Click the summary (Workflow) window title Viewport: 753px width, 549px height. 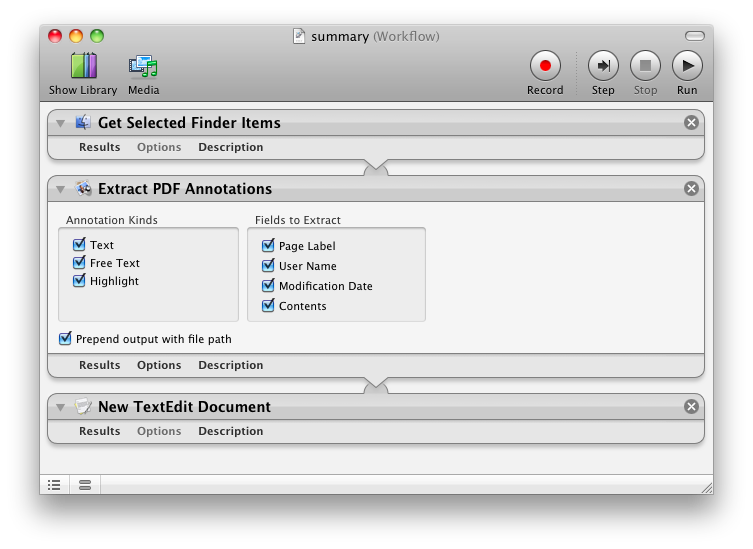pyautogui.click(x=375, y=37)
